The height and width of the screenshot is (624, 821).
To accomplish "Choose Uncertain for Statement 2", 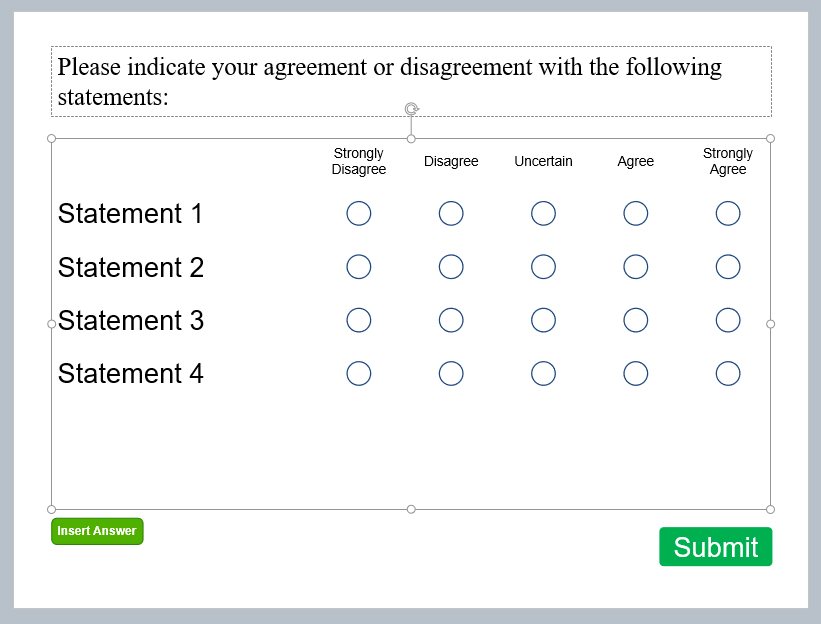I will (543, 267).
